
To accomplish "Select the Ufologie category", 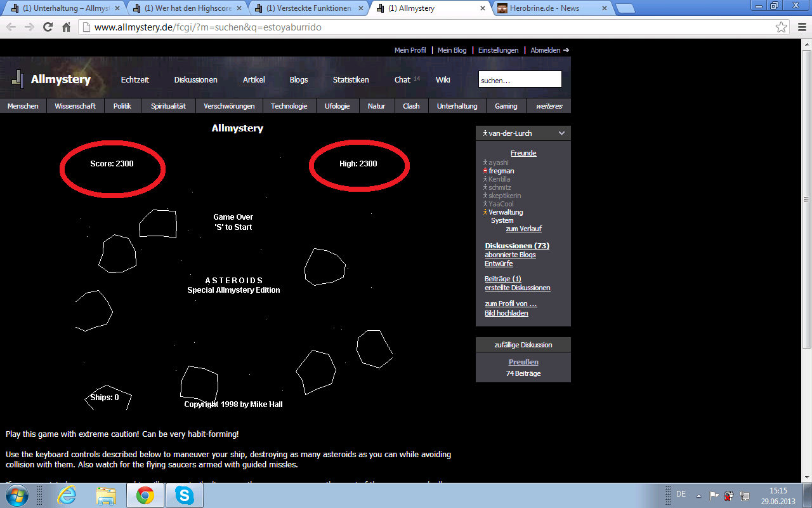I will pyautogui.click(x=337, y=106).
